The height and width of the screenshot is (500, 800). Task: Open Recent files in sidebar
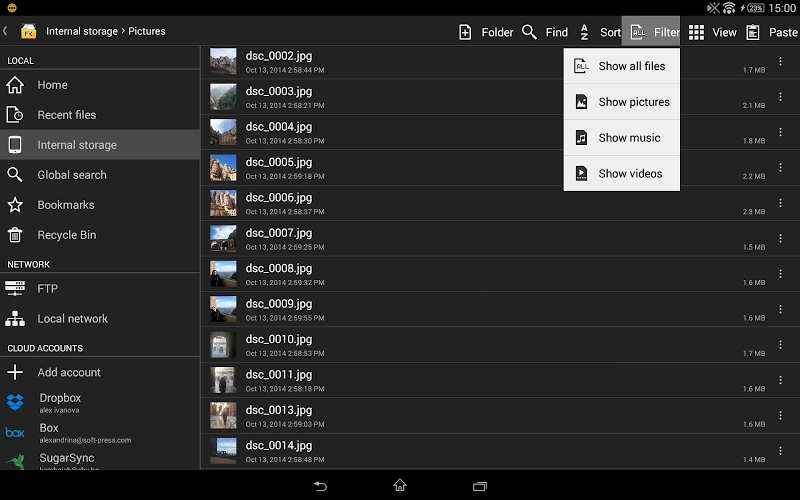tap(100, 115)
